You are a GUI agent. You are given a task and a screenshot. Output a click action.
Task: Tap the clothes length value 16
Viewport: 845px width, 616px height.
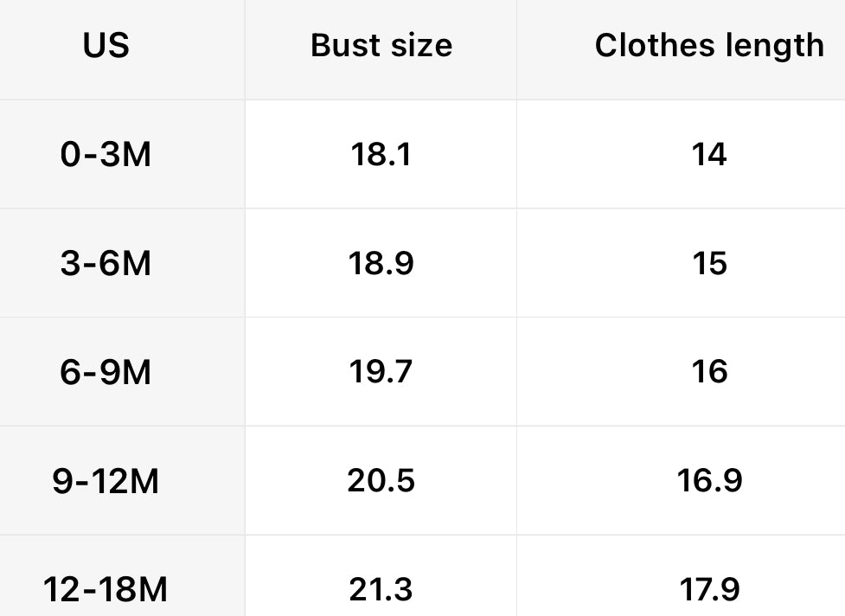[709, 372]
